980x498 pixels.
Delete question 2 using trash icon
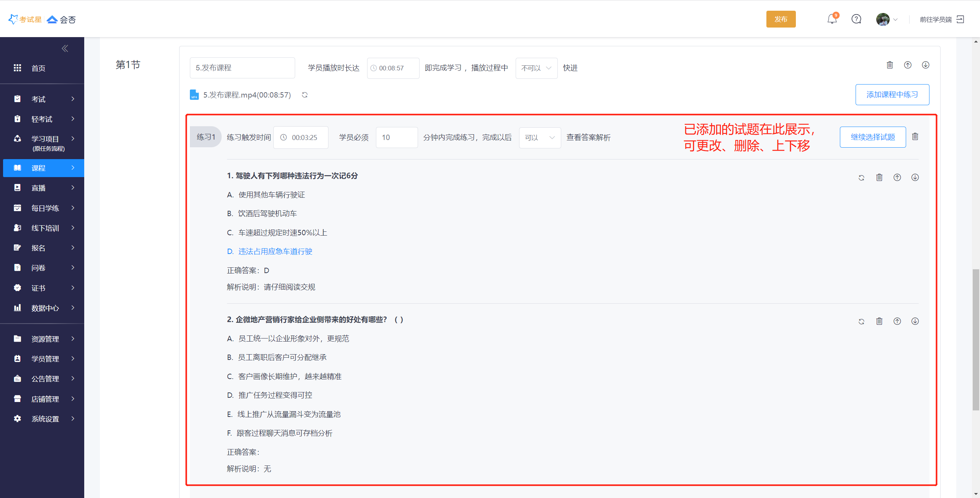pos(879,321)
